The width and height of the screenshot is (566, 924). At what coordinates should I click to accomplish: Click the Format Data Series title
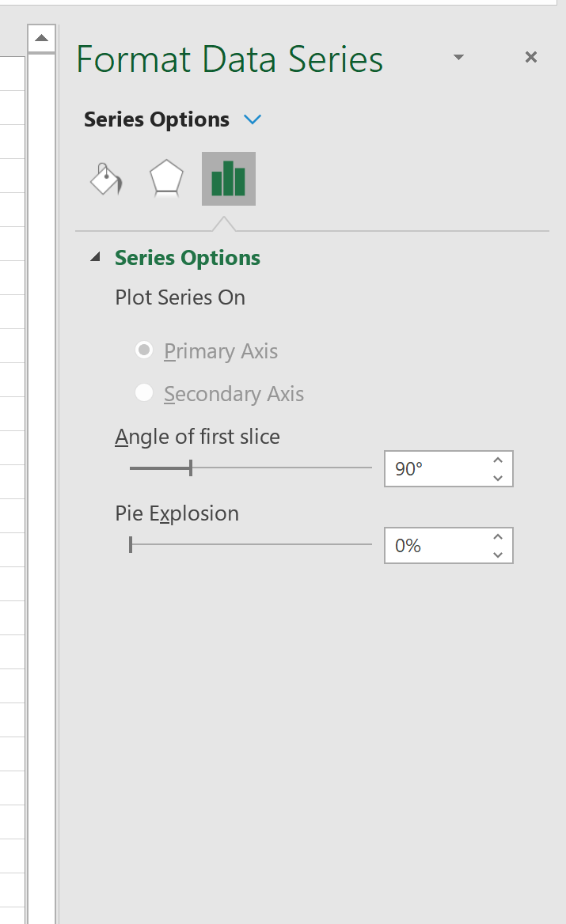tap(229, 59)
